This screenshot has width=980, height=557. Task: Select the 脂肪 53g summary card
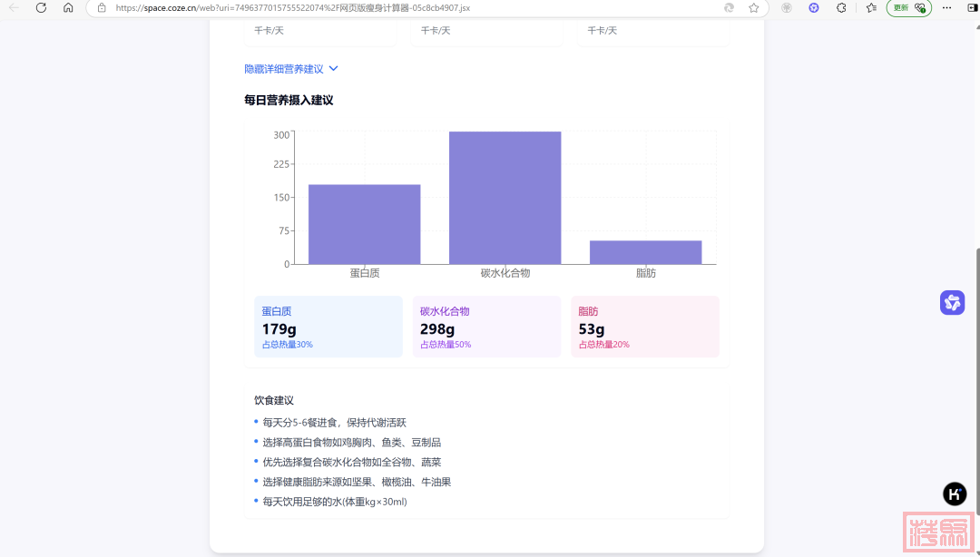(x=644, y=327)
